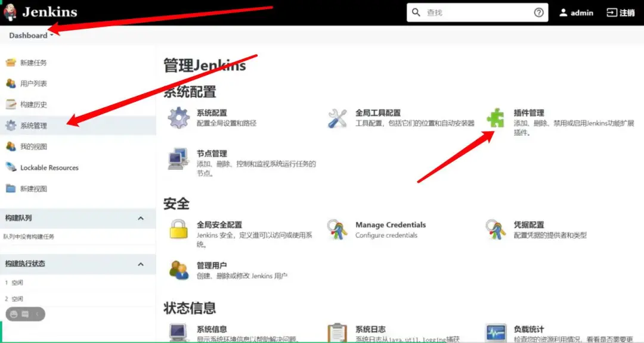Click the 系统日志 clipboard icon
This screenshot has width=644, height=343.
pyautogui.click(x=338, y=333)
